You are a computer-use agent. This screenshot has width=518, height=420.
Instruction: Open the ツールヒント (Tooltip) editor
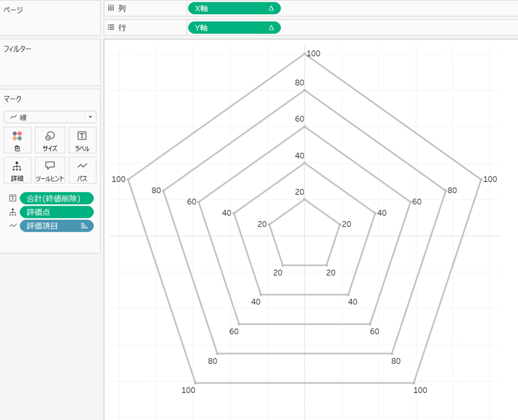50,169
